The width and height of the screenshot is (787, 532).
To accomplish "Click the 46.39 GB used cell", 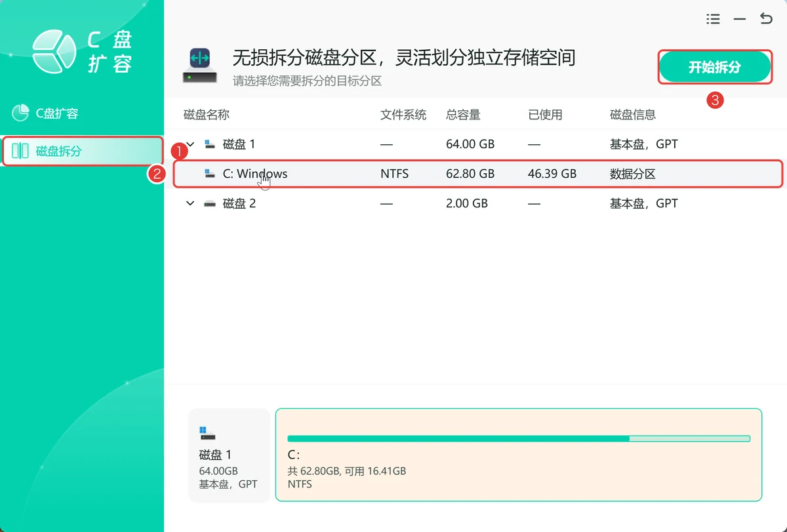I will (x=552, y=174).
